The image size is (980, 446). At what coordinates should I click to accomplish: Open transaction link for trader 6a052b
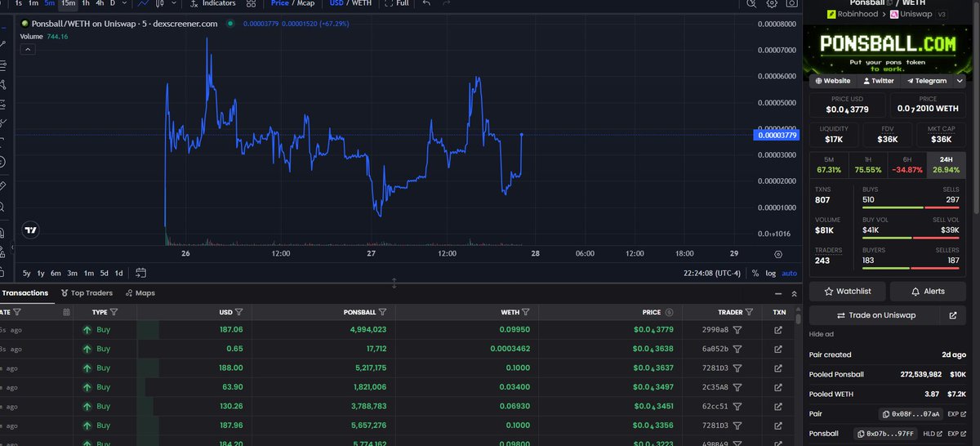pos(778,349)
